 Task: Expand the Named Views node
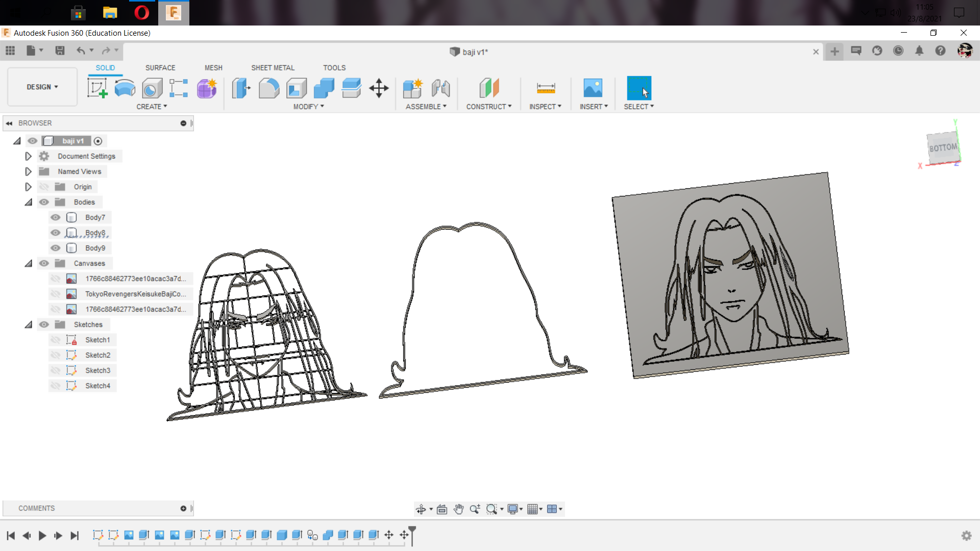[x=29, y=171]
